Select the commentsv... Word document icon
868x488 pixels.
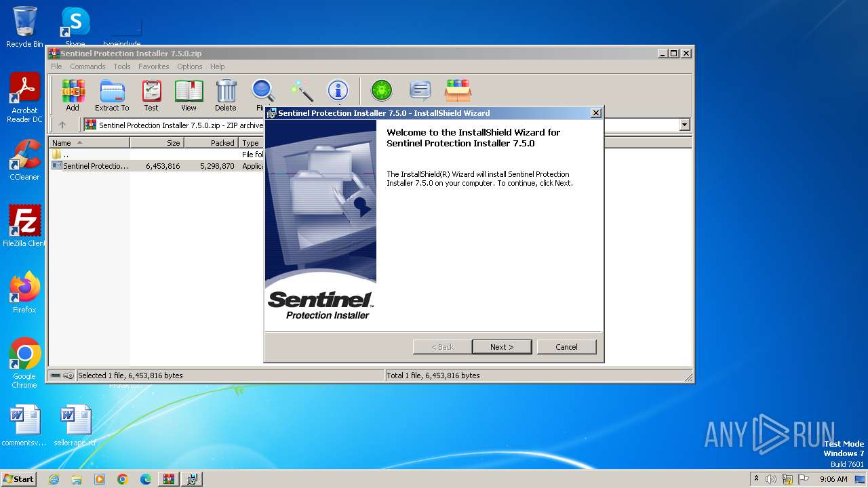24,426
